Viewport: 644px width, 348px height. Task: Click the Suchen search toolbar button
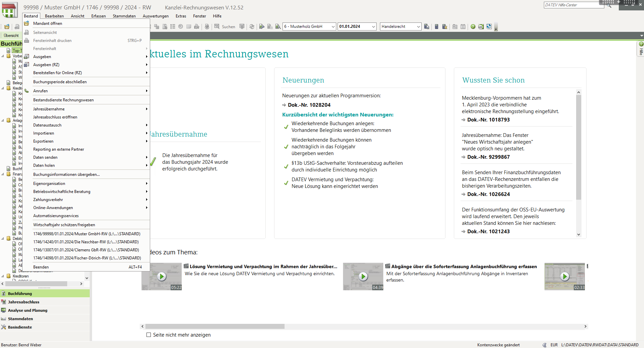coord(225,27)
